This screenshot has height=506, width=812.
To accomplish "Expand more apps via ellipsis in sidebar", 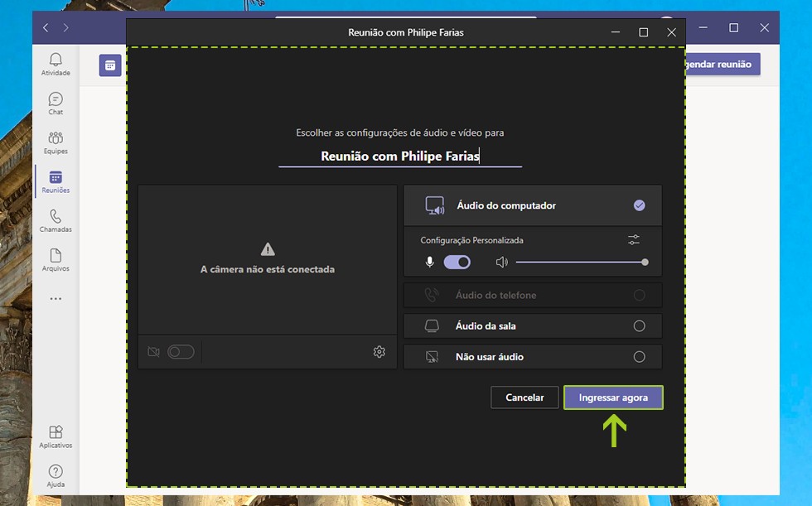I will click(56, 298).
